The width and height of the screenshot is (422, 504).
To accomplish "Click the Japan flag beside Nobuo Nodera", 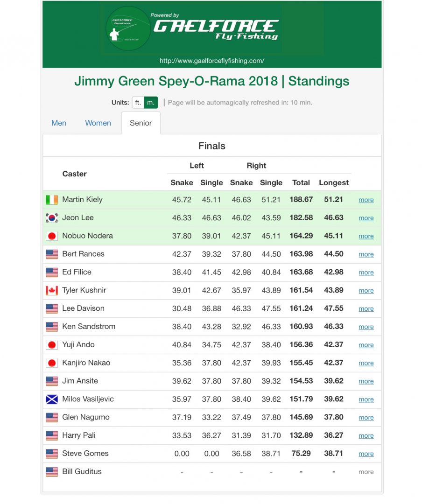I will click(x=52, y=236).
